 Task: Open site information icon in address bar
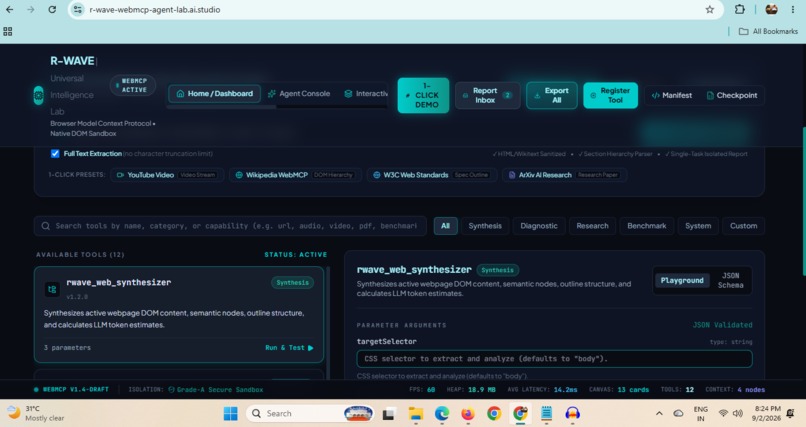[78, 9]
